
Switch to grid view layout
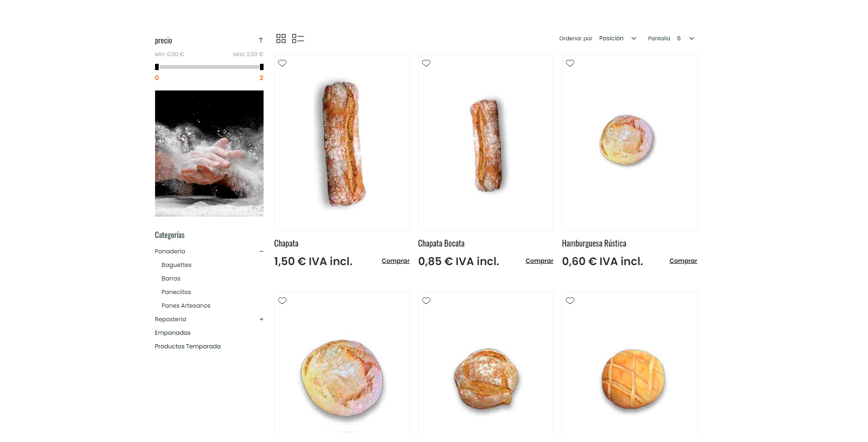point(281,38)
